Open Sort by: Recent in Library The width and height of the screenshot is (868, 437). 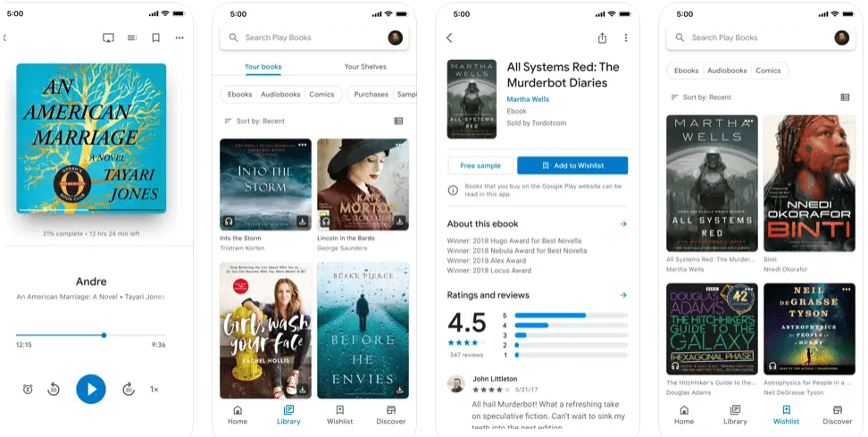point(255,121)
